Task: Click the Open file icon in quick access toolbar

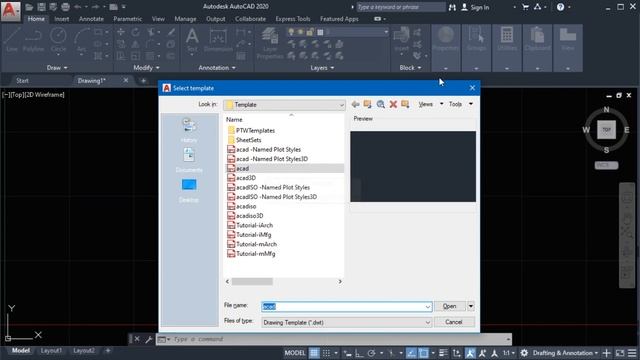Action: pyautogui.click(x=29, y=7)
